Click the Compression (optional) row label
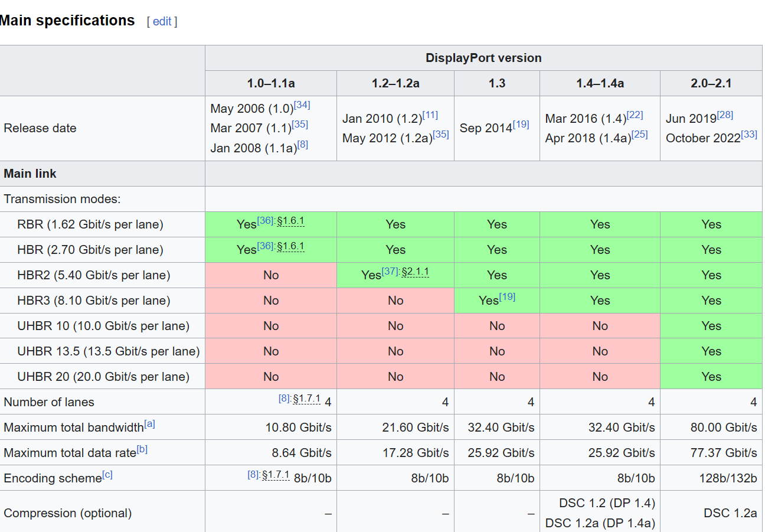 tap(68, 513)
